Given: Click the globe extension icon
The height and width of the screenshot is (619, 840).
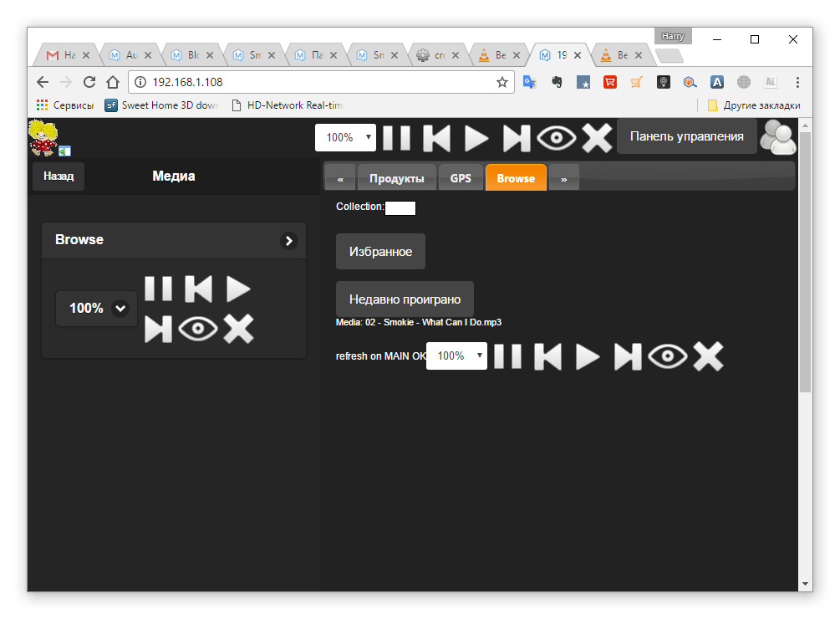Looking at the screenshot, I should [744, 82].
